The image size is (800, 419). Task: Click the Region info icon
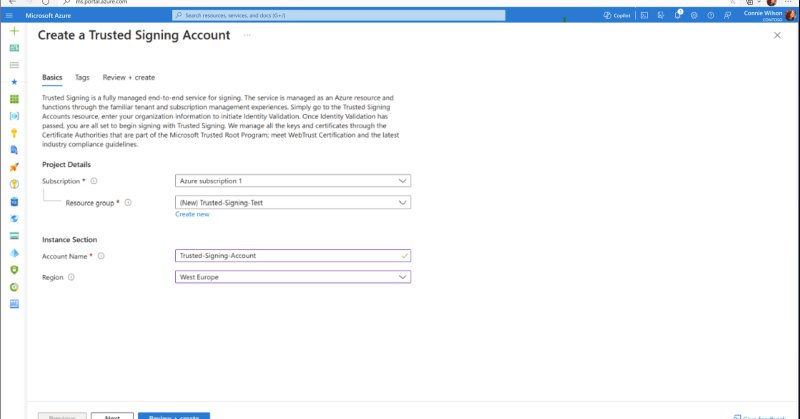(x=71, y=277)
